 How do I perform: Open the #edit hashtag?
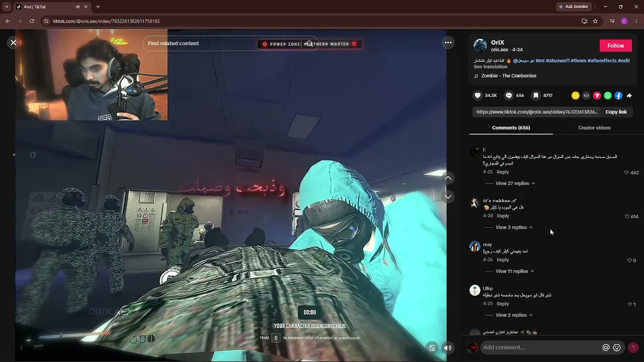(624, 61)
